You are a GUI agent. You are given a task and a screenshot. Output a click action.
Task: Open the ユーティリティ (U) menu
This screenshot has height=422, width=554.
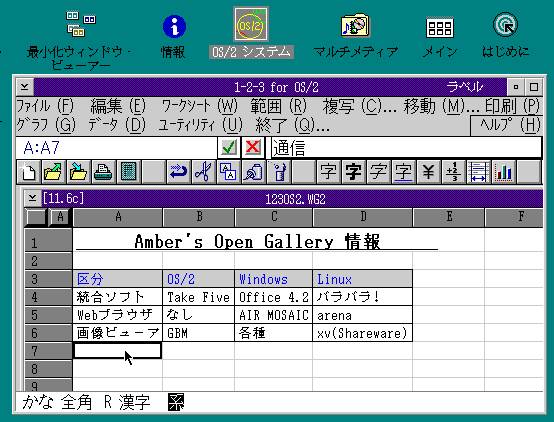(x=200, y=125)
